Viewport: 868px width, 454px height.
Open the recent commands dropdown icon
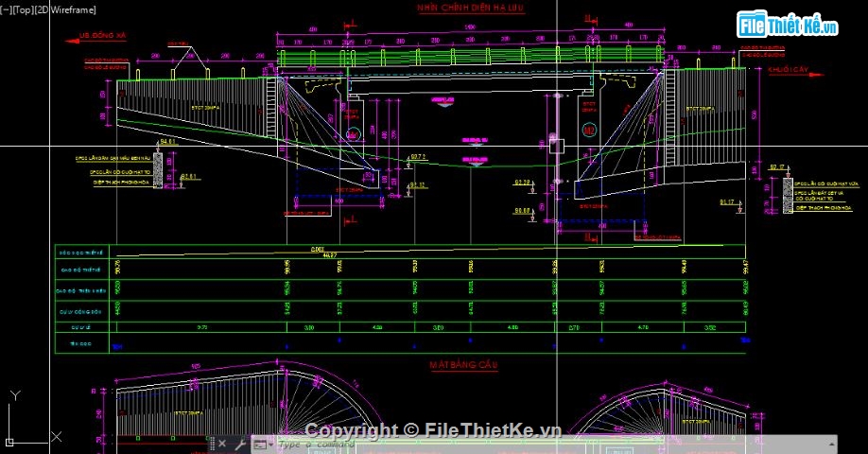pos(263,444)
